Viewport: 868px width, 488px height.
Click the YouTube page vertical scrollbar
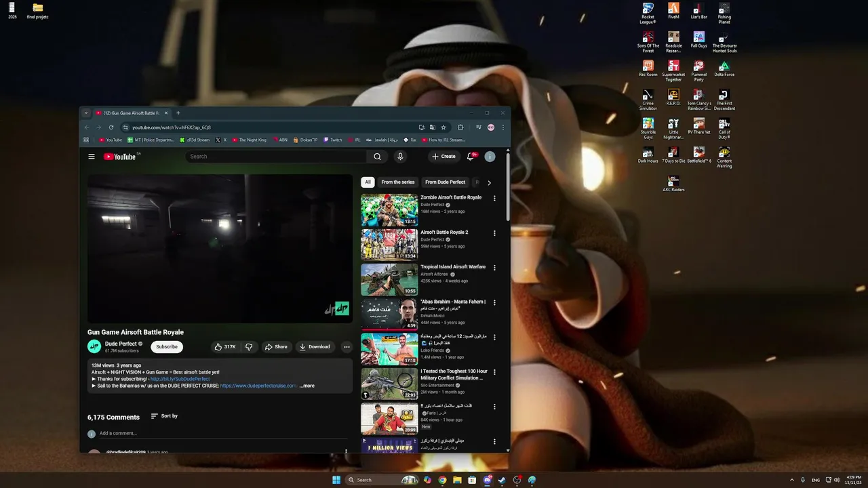[508, 186]
